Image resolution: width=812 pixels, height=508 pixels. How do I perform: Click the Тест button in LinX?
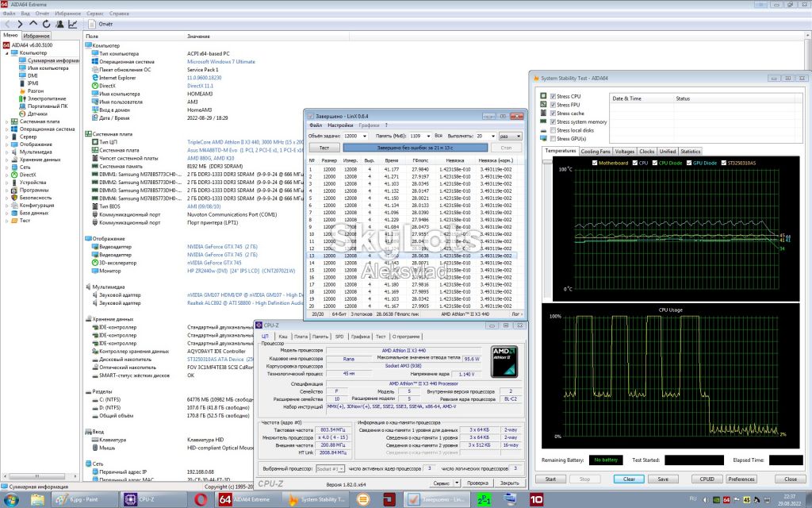[x=324, y=148]
